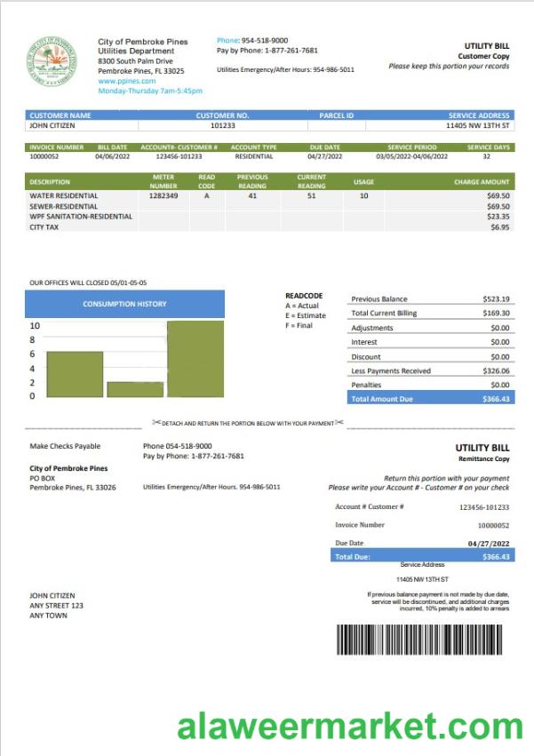Image resolution: width=534 pixels, height=756 pixels.
Task: Click the tallest bar in consumption chart
Action: click(195, 359)
